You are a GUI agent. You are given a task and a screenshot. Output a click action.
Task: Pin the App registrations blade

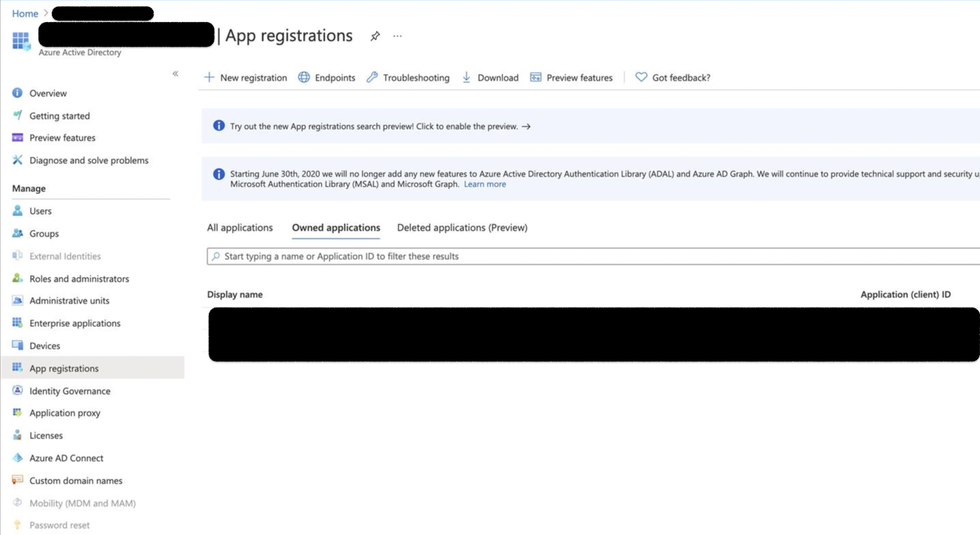pyautogui.click(x=375, y=36)
